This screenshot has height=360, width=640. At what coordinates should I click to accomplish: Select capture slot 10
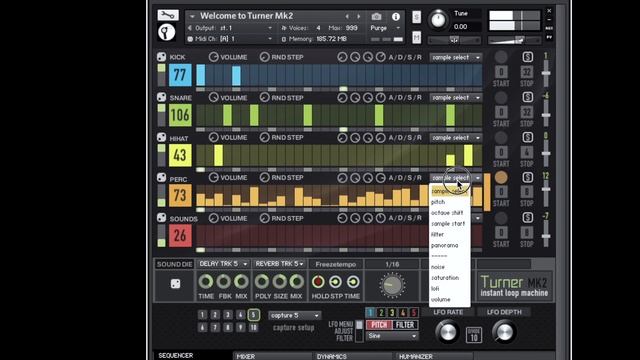pos(253,327)
